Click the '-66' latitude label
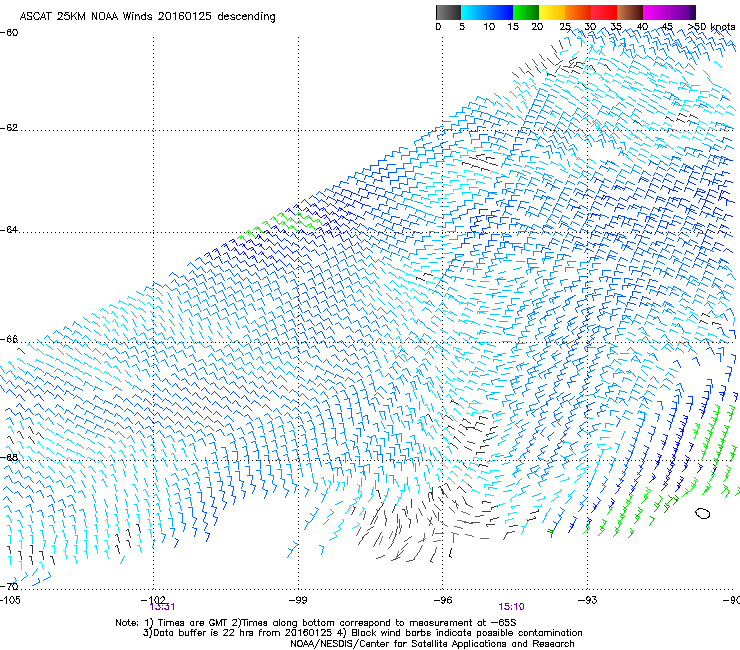Screen dimensions: 740x650 [x=9, y=339]
